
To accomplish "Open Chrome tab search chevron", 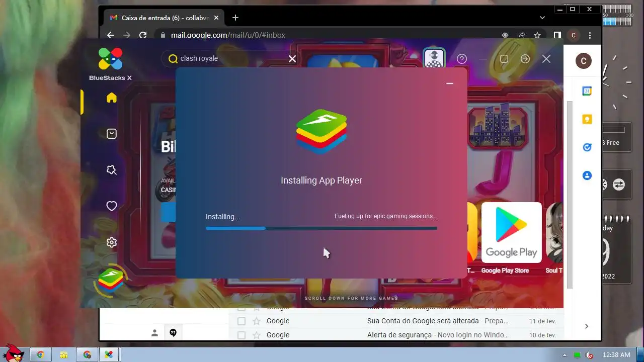I will click(x=542, y=18).
